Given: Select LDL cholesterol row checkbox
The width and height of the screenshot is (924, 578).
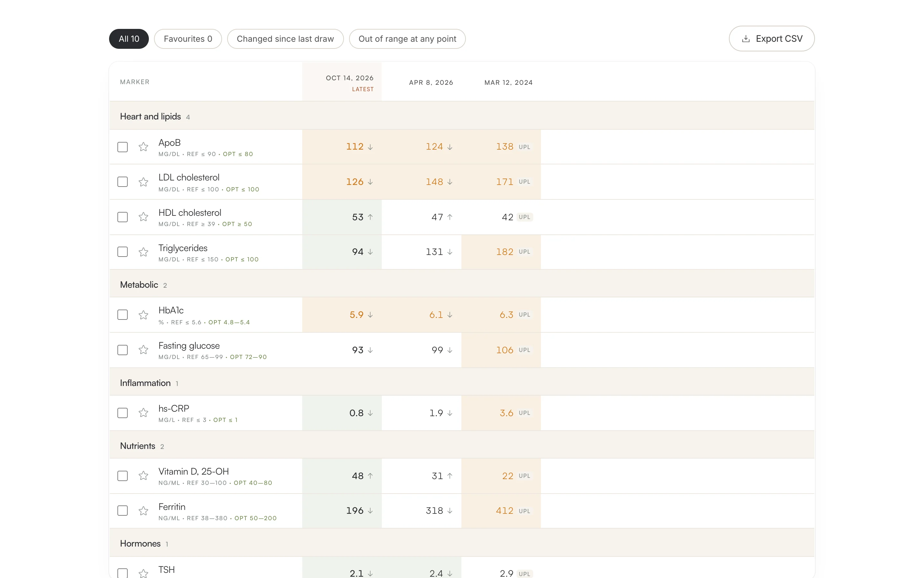Looking at the screenshot, I should pos(123,182).
